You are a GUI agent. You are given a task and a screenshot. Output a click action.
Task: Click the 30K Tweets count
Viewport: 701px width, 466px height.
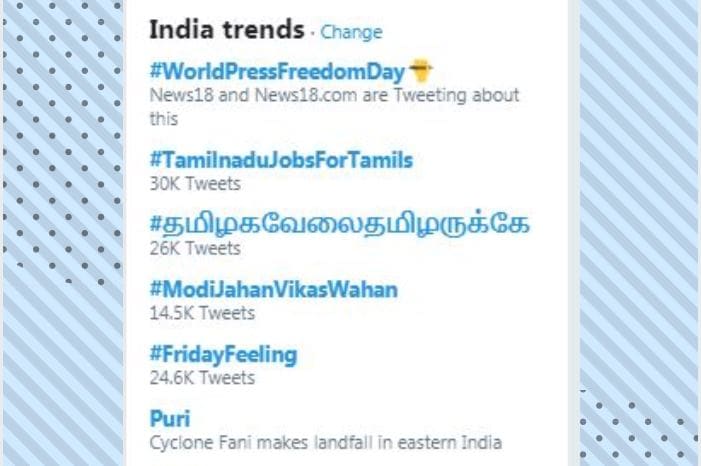[x=195, y=183]
